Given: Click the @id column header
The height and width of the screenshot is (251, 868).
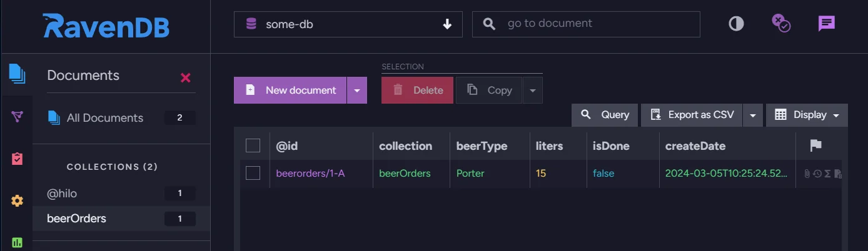Looking at the screenshot, I should tap(287, 145).
